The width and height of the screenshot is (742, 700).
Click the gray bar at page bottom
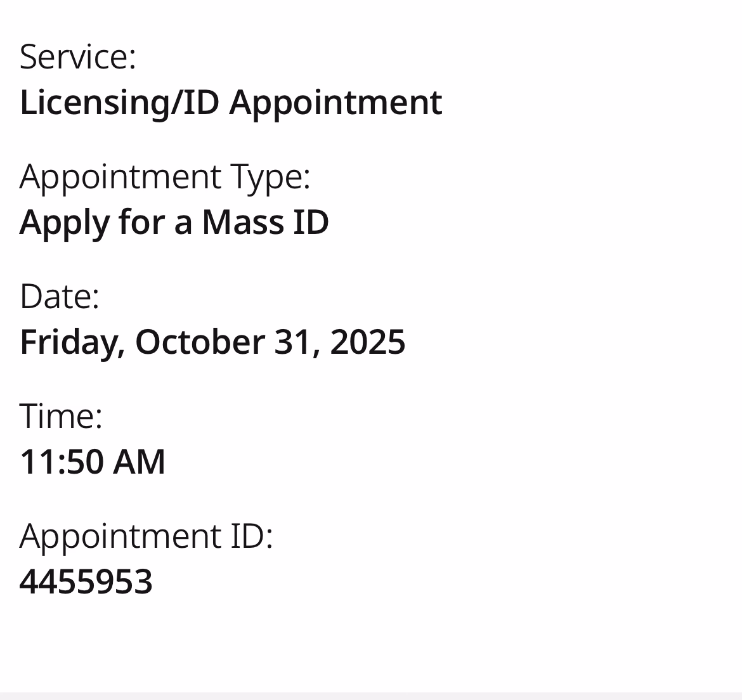click(371, 696)
